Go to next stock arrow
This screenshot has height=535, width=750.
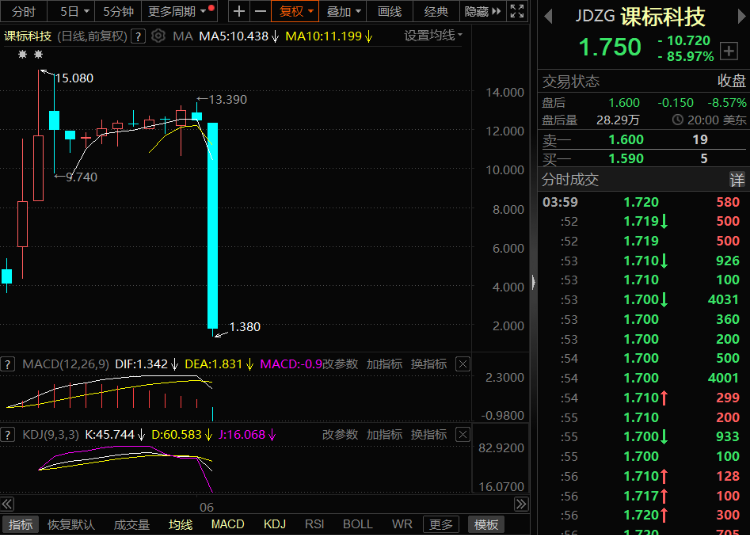tap(741, 17)
